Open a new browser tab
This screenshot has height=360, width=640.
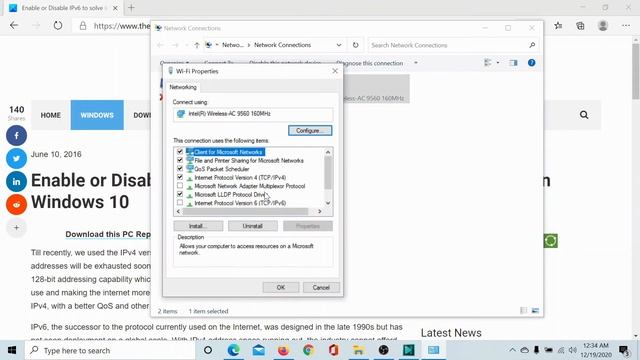pos(131,8)
